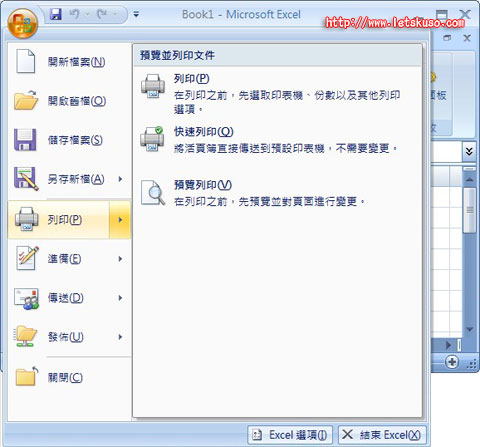This screenshot has width=480, height=447.
Task: Redo using Quick Access toolbar arrow
Action: (x=102, y=14)
